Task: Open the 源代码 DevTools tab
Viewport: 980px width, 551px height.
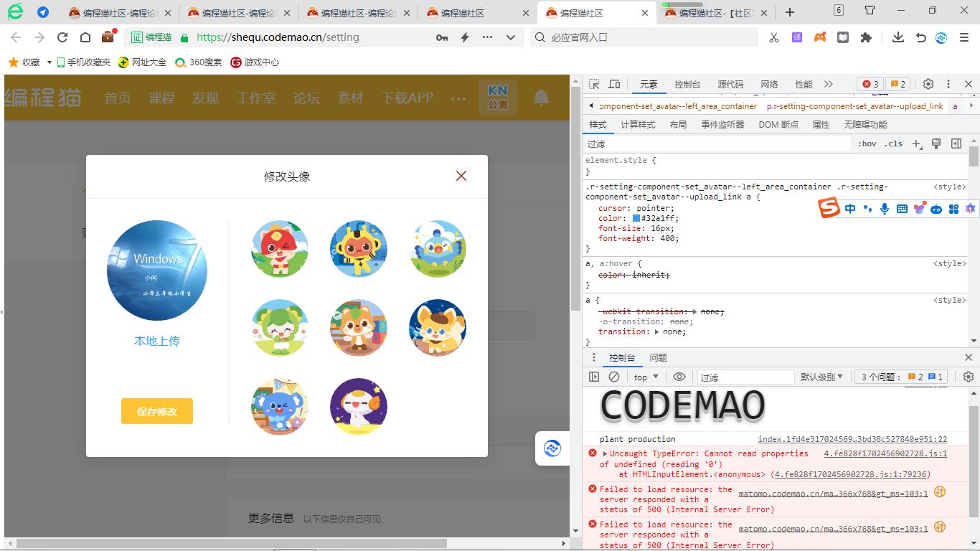Action: 730,84
